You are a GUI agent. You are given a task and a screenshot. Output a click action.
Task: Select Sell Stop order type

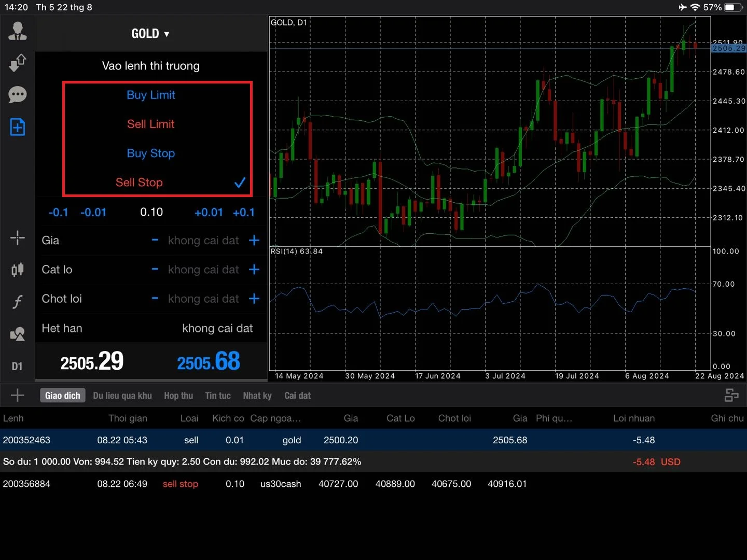pyautogui.click(x=139, y=183)
